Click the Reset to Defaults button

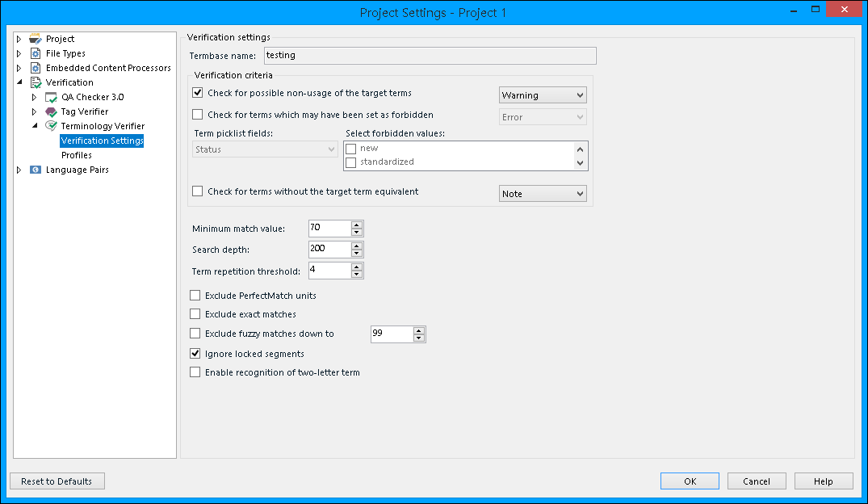click(x=57, y=481)
